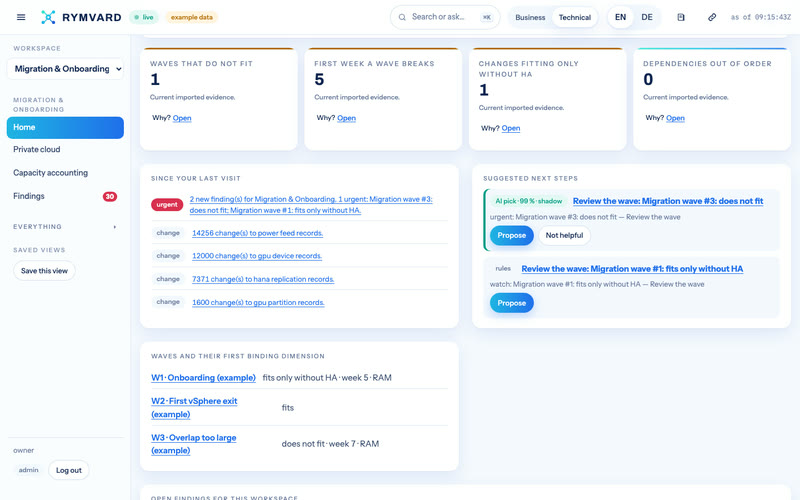Click 'fits only without HA · week 5 · RAM' text
The width and height of the screenshot is (800, 500).
coord(327,378)
